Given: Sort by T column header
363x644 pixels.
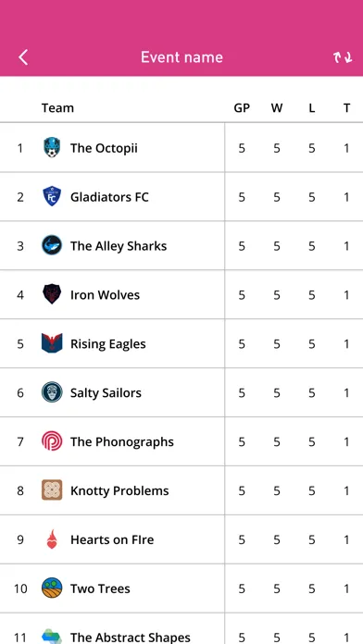Looking at the screenshot, I should point(347,108).
